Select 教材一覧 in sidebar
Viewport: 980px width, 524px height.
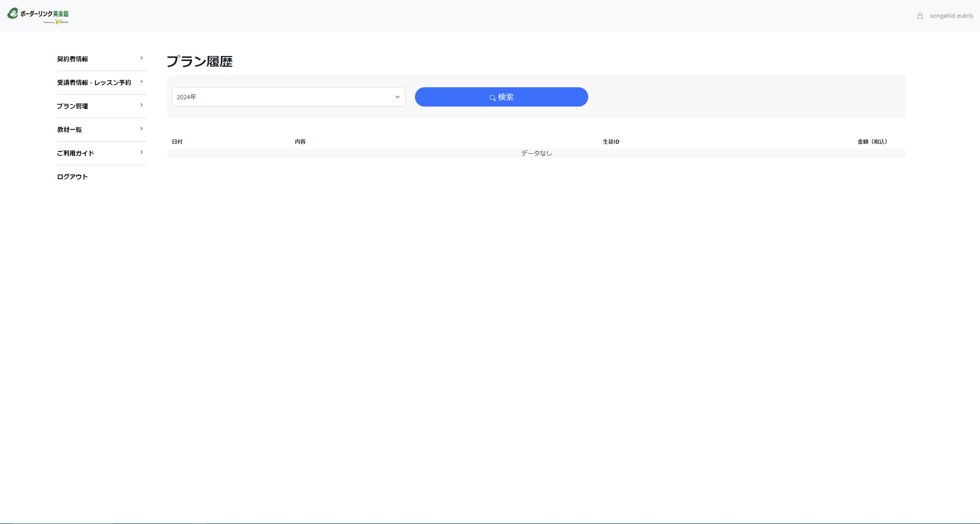pos(69,130)
